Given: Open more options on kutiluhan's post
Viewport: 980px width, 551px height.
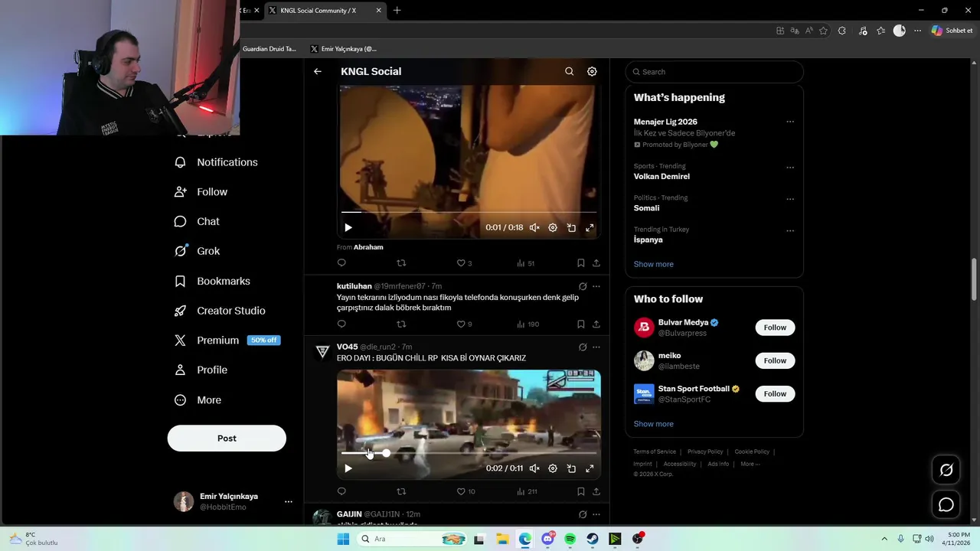Looking at the screenshot, I should coord(596,286).
